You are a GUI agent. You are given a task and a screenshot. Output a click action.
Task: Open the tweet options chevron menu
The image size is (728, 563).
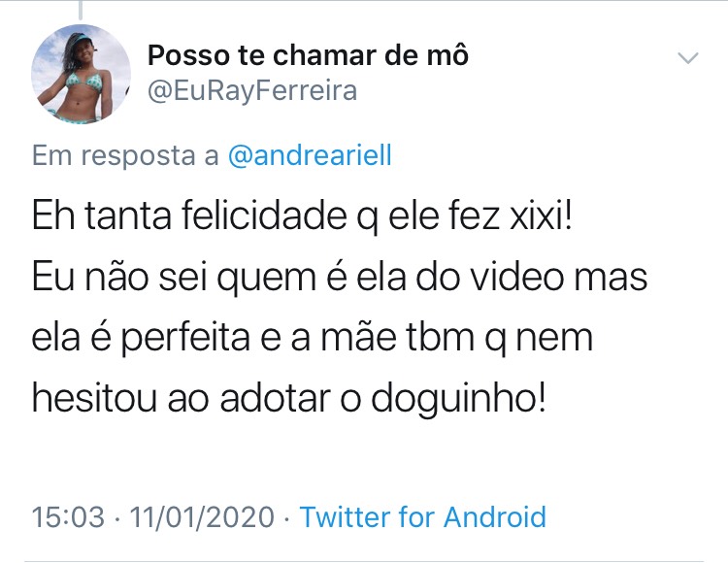coord(687,58)
